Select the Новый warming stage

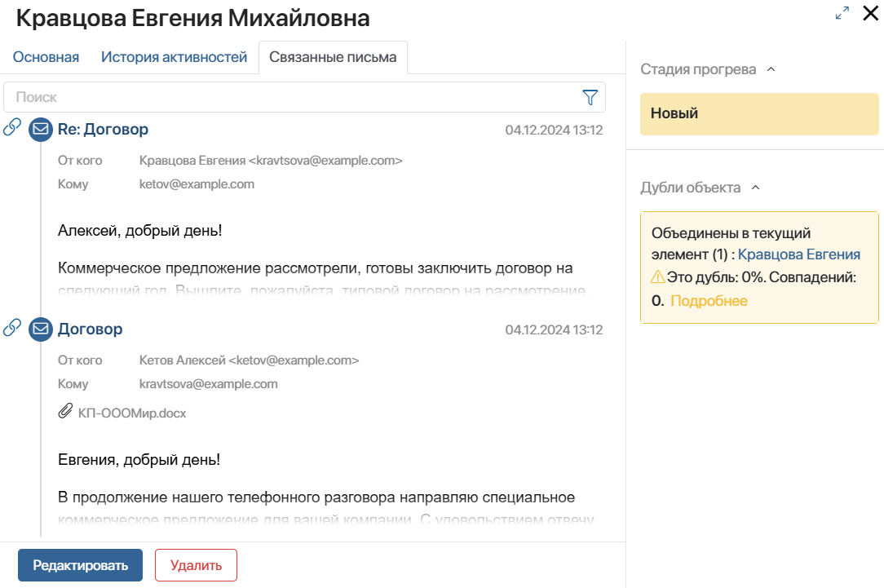pos(759,114)
